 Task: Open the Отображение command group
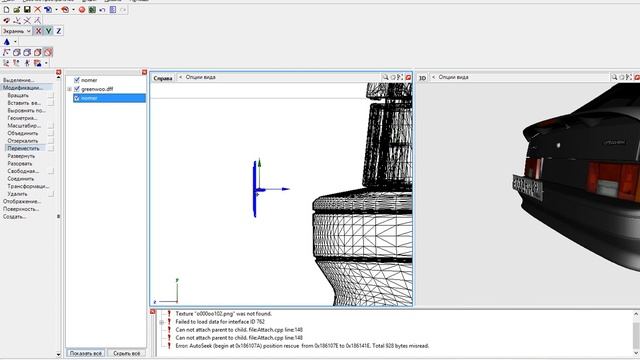[x=22, y=202]
